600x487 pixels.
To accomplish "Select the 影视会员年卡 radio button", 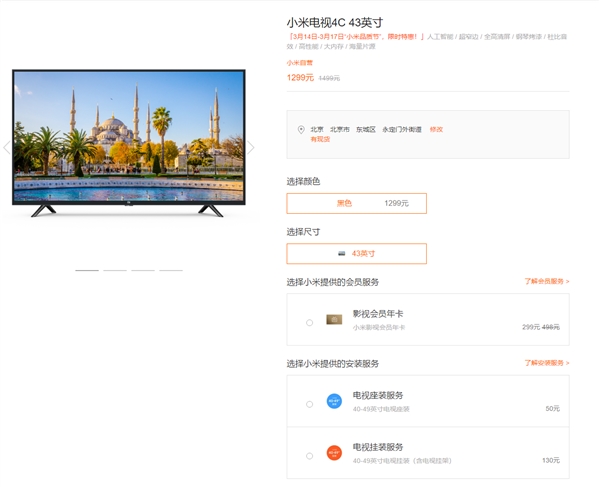I will click(x=310, y=322).
